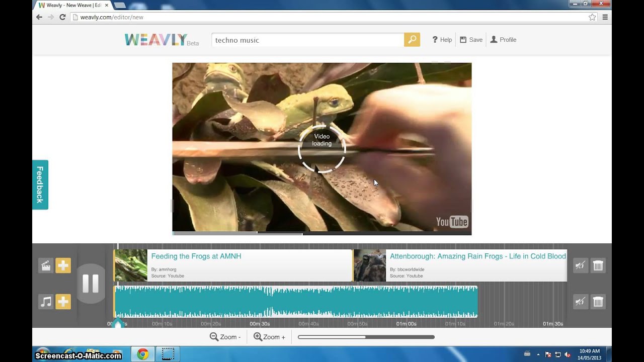This screenshot has height=362, width=644.
Task: Open the Chrome menu button
Action: point(605,17)
